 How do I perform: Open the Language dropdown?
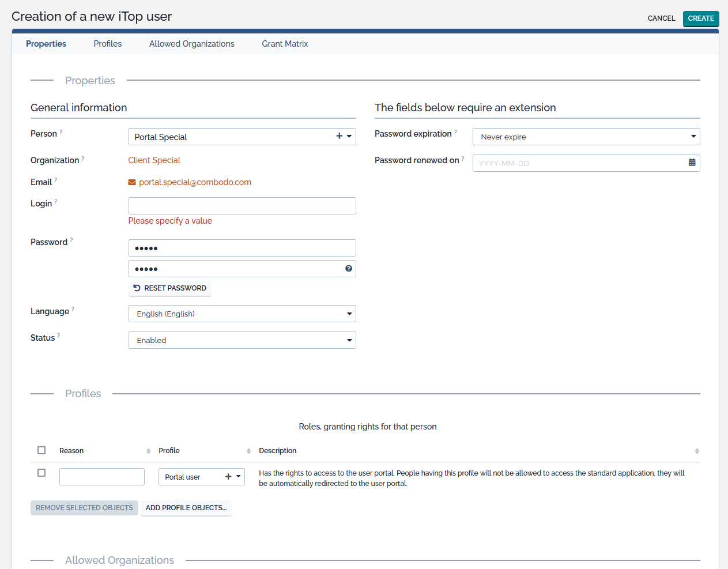click(242, 314)
